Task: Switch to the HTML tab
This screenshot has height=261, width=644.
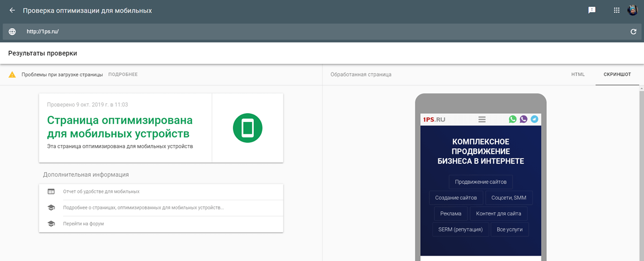Action: pos(578,75)
